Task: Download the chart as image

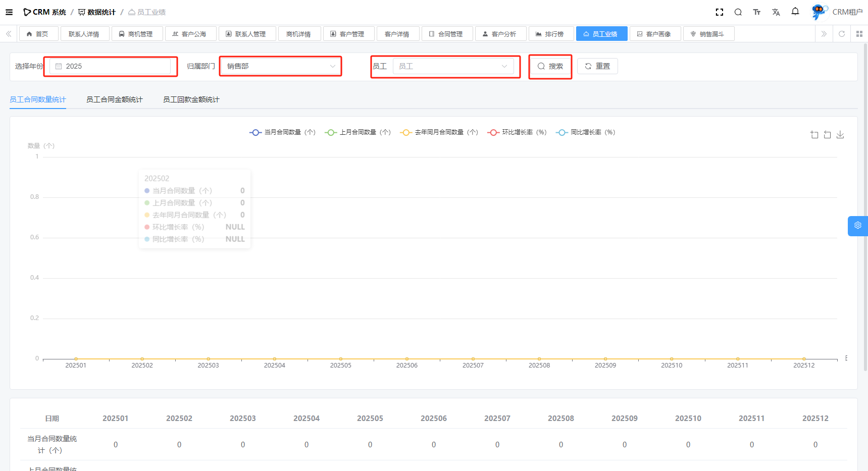Action: 840,135
